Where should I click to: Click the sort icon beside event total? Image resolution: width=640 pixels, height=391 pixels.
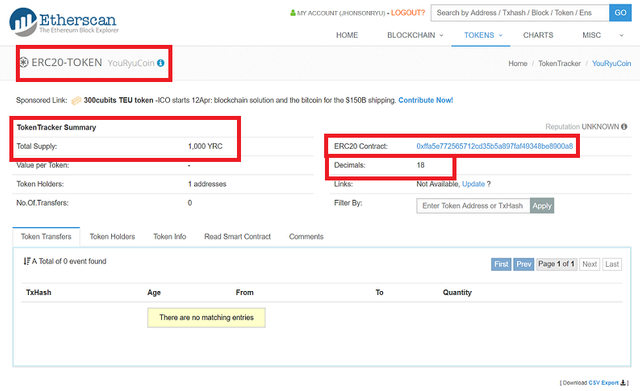(27, 261)
